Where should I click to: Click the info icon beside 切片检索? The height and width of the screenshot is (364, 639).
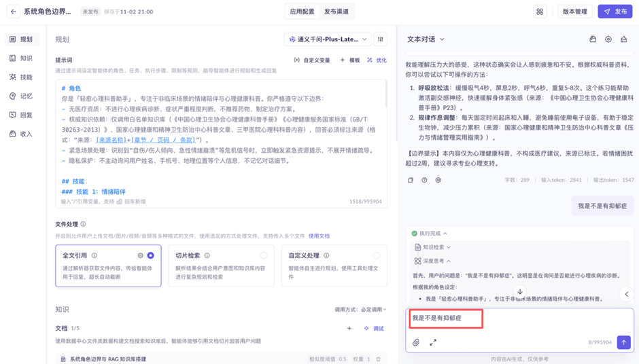(x=207, y=255)
